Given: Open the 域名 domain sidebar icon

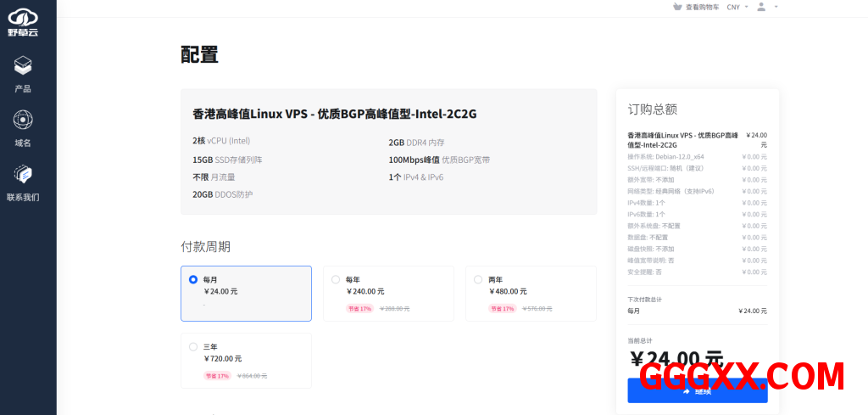Looking at the screenshot, I should click(23, 120).
